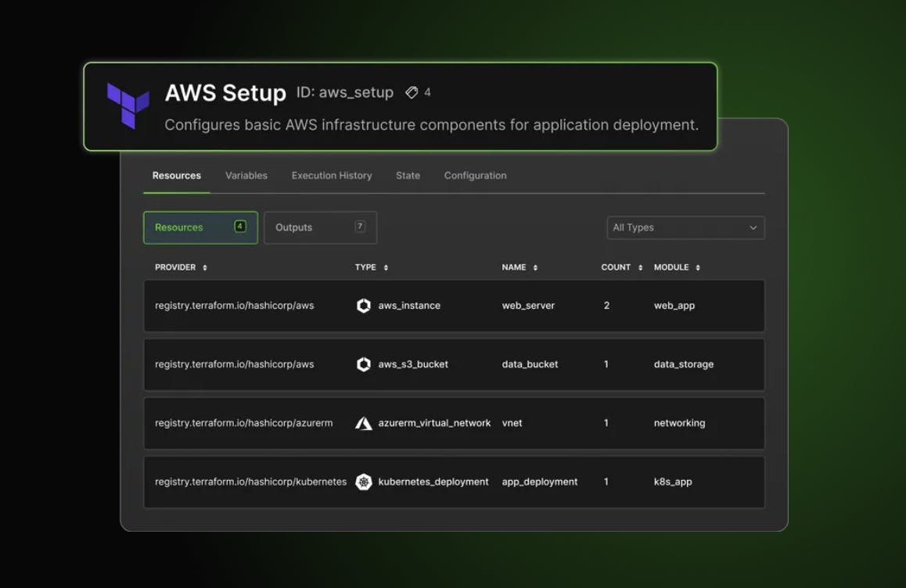
Task: Switch to the Variables tab
Action: [x=246, y=176]
